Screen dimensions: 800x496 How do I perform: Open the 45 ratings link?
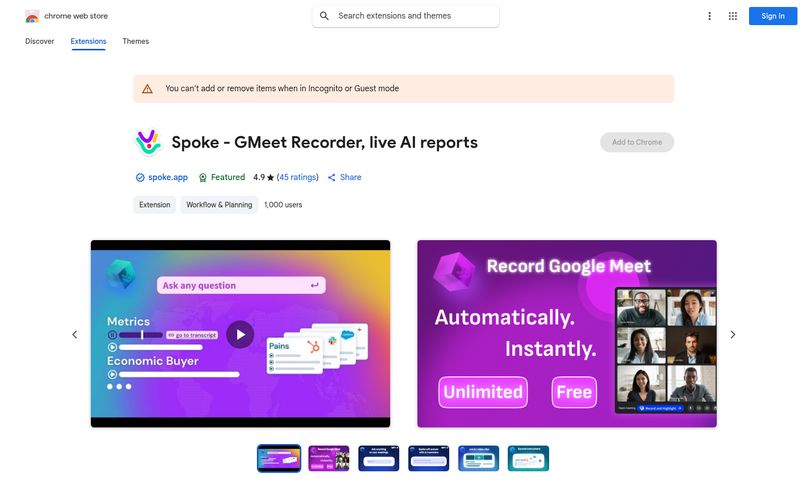(297, 177)
